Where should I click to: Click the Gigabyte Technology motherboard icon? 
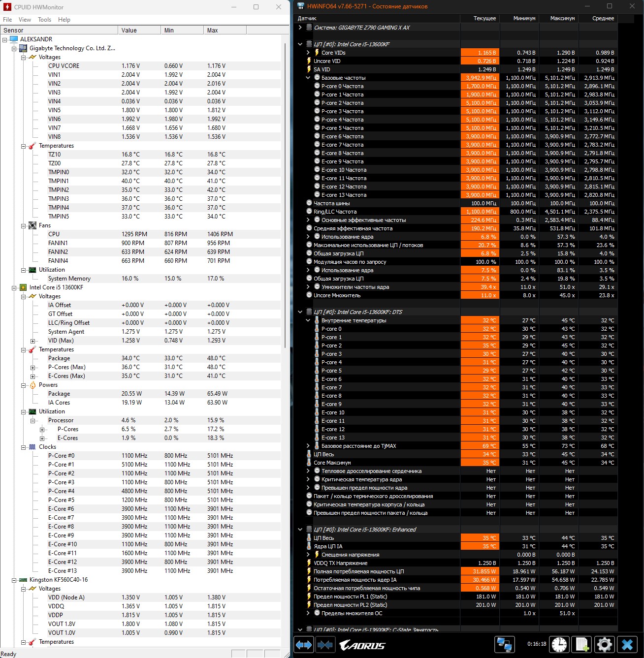(x=23, y=48)
